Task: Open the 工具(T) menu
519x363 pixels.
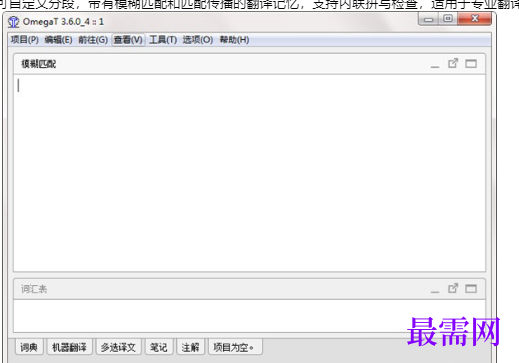Action: [x=163, y=40]
